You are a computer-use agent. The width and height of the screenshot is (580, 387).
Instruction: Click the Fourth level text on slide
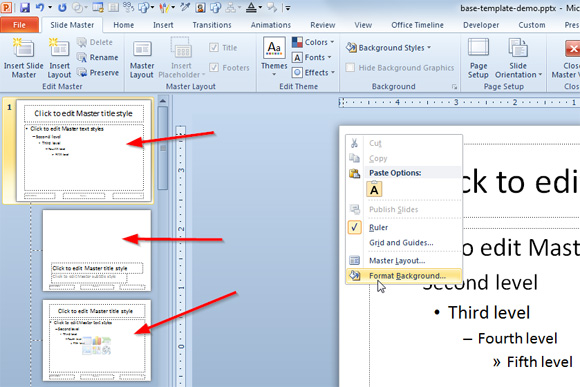(x=517, y=338)
